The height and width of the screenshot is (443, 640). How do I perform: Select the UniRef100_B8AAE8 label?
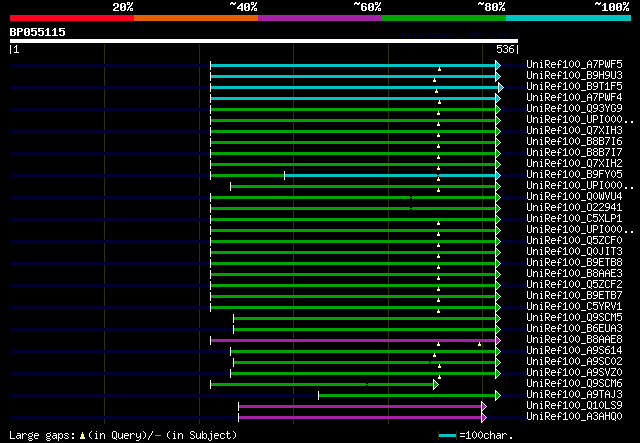(x=574, y=340)
